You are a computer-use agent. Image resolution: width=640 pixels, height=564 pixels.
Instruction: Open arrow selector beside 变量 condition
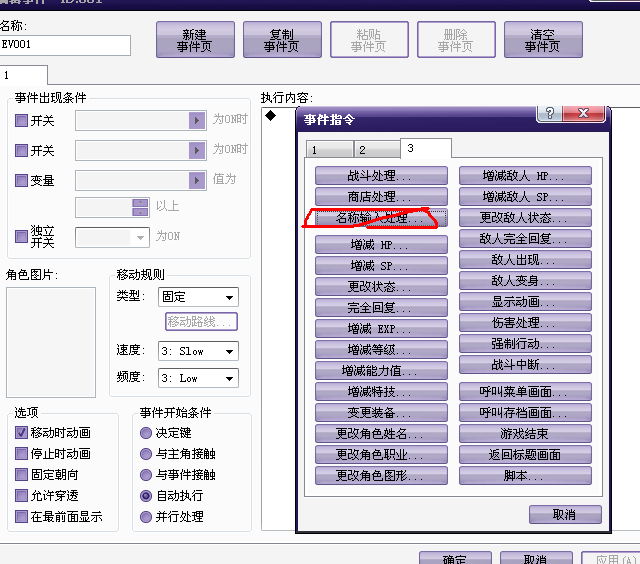197,180
